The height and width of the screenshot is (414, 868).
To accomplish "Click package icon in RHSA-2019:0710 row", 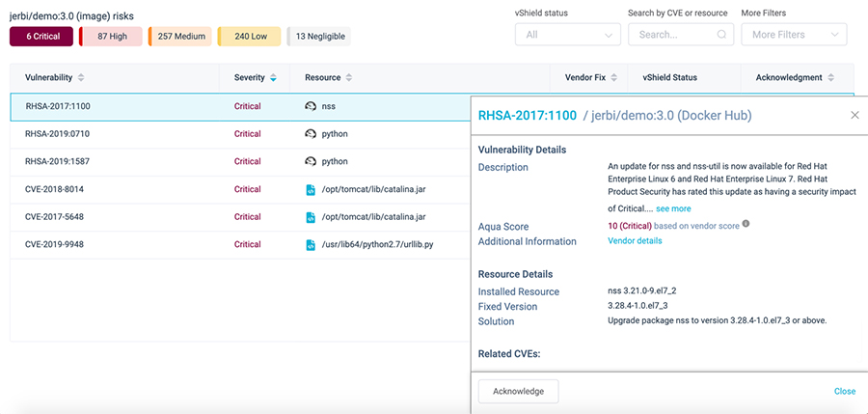I will (x=310, y=133).
